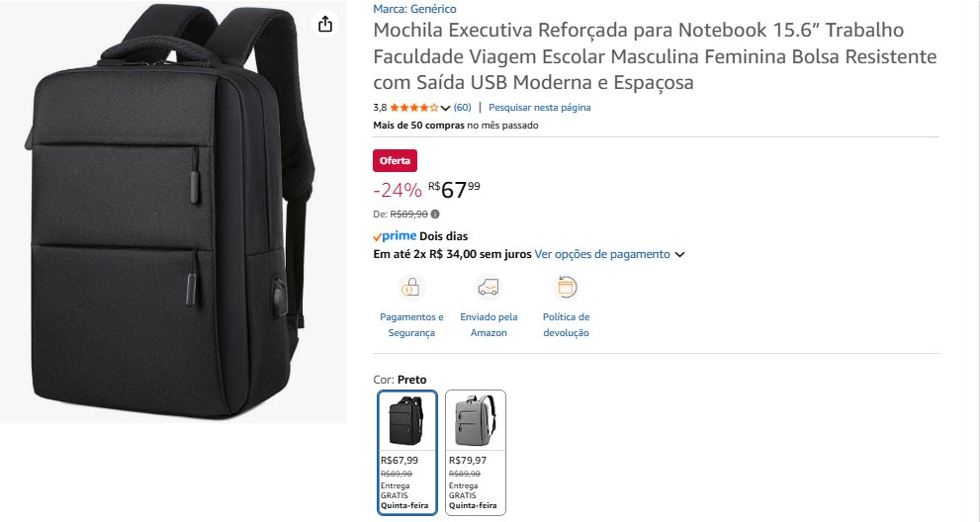The image size is (980, 522).
Task: Expand Ver opções de pagamento chevron
Action: (680, 254)
